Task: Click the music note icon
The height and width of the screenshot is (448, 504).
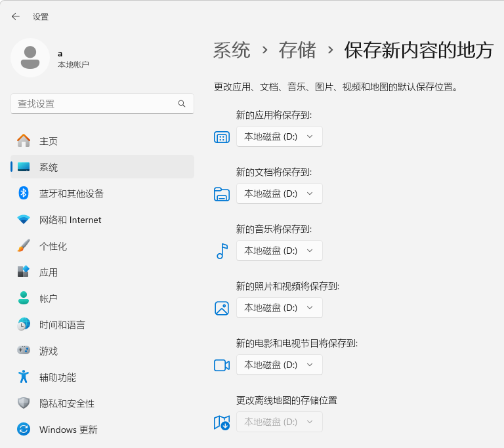Action: tap(222, 251)
